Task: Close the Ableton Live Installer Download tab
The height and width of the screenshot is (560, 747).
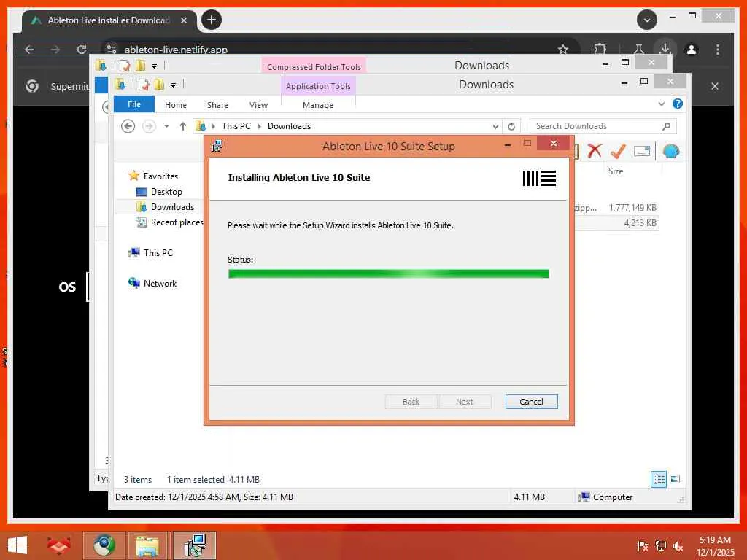Action: click(183, 20)
